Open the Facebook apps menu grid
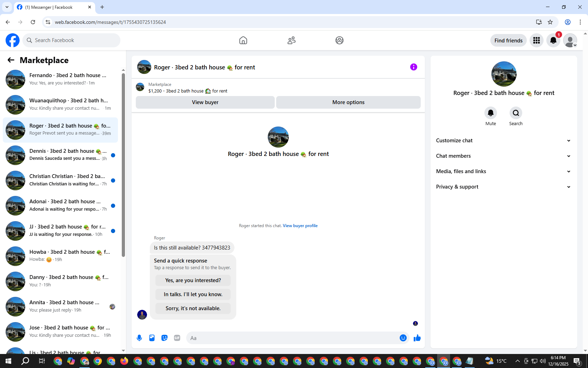588x368 pixels. point(537,40)
